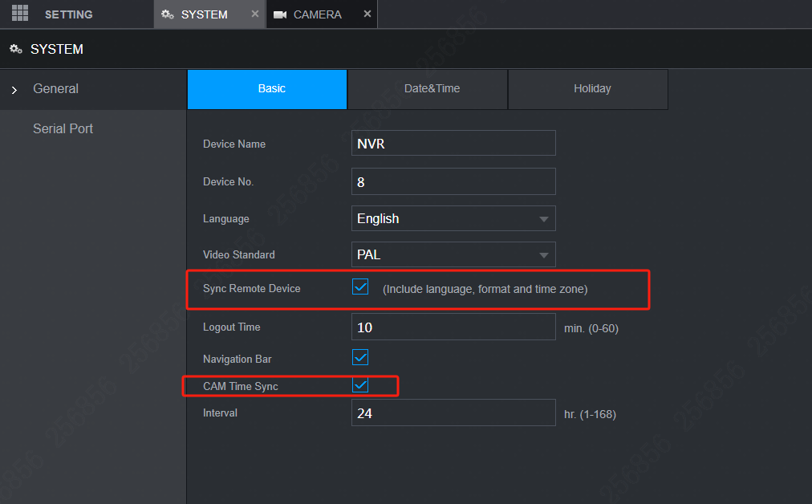Image resolution: width=812 pixels, height=504 pixels.
Task: Uncheck the Sync Remote Device checkbox
Action: coord(360,287)
